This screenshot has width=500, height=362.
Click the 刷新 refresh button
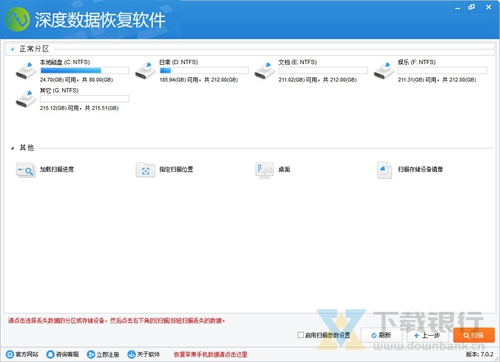point(381,335)
